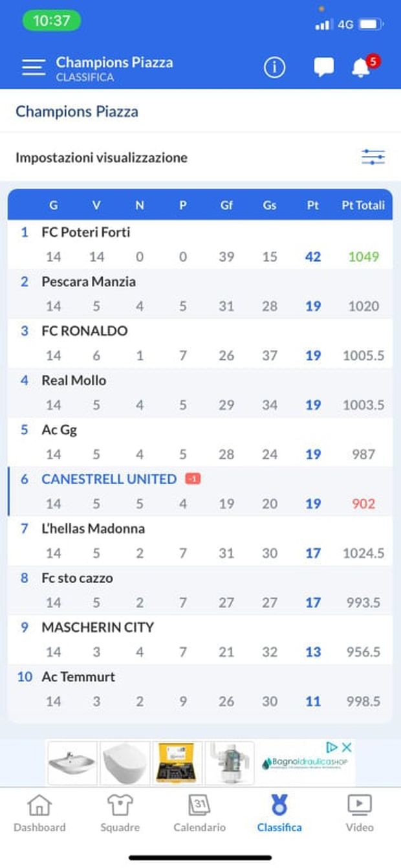Tap the ad info triangle icon
The height and width of the screenshot is (868, 401).
click(x=332, y=748)
